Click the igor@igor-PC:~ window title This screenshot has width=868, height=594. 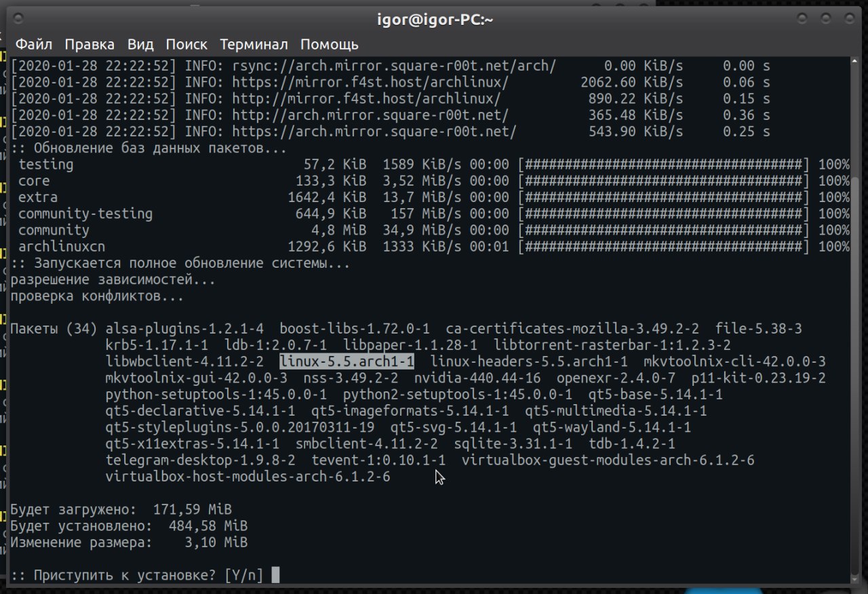pos(435,20)
